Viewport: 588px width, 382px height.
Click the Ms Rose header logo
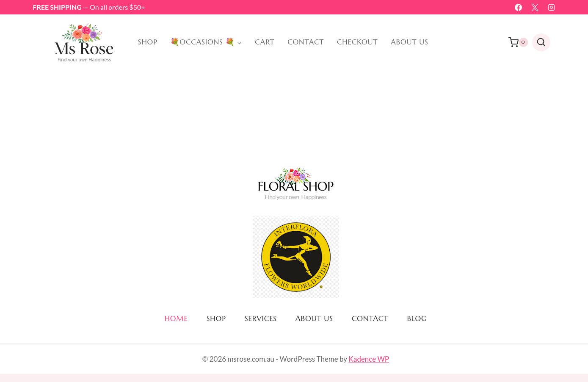point(84,42)
